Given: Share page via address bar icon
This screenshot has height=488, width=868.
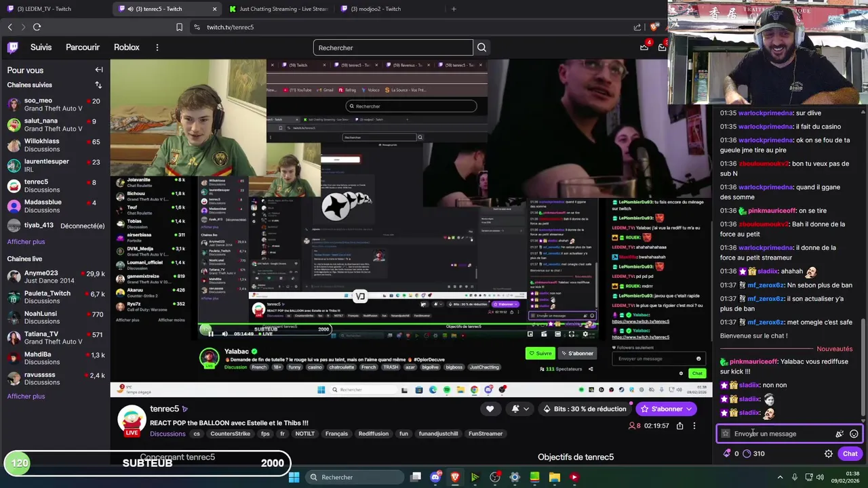Looking at the screenshot, I should point(637,27).
